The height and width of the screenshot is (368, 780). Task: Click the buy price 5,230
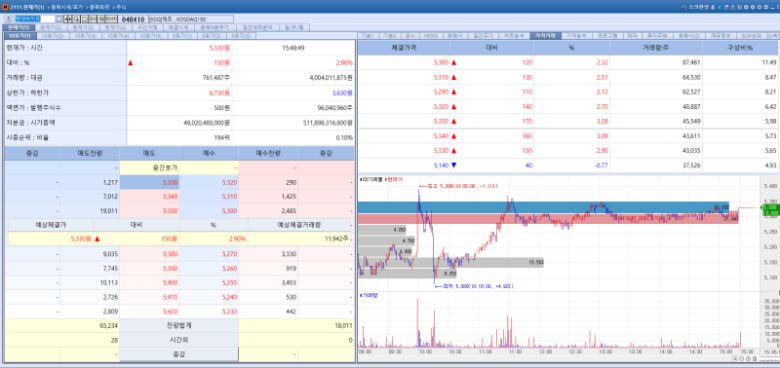tap(209, 311)
